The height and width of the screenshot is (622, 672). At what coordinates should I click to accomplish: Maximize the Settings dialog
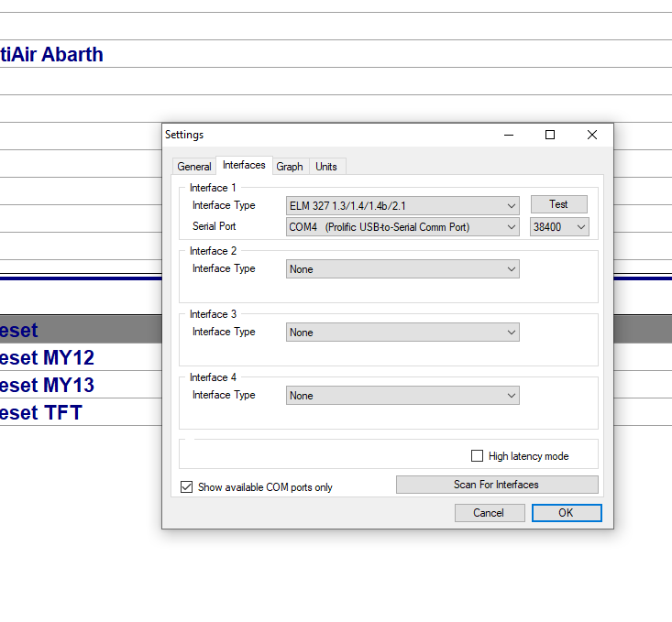point(550,135)
